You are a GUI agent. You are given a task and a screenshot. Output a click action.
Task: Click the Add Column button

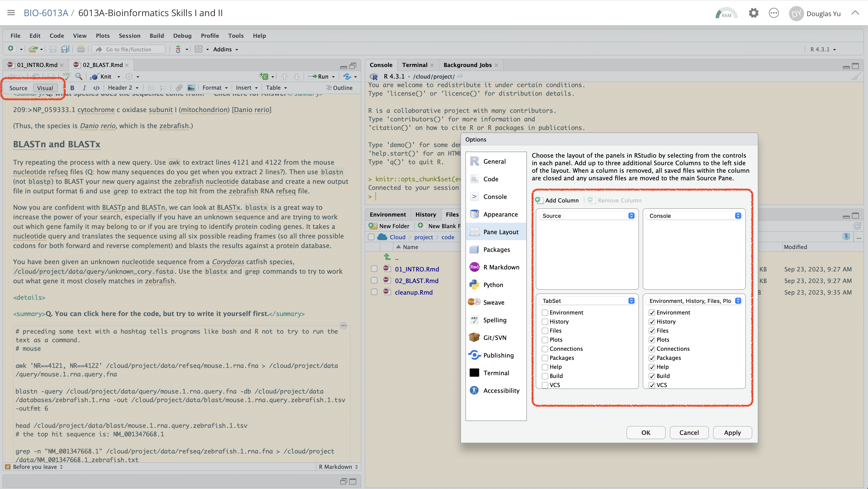[x=557, y=200]
